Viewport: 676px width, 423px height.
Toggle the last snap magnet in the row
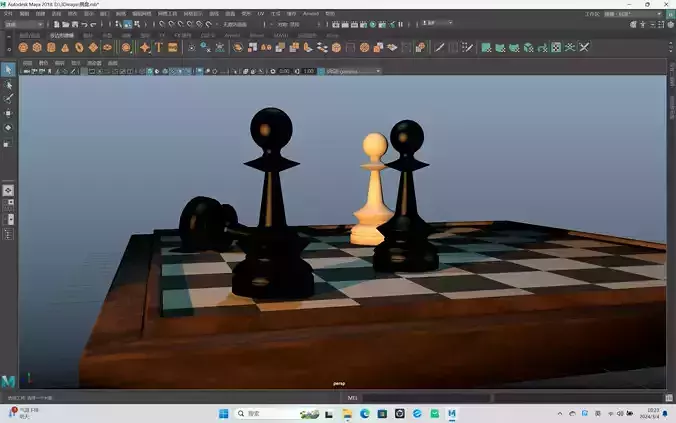coord(209,25)
